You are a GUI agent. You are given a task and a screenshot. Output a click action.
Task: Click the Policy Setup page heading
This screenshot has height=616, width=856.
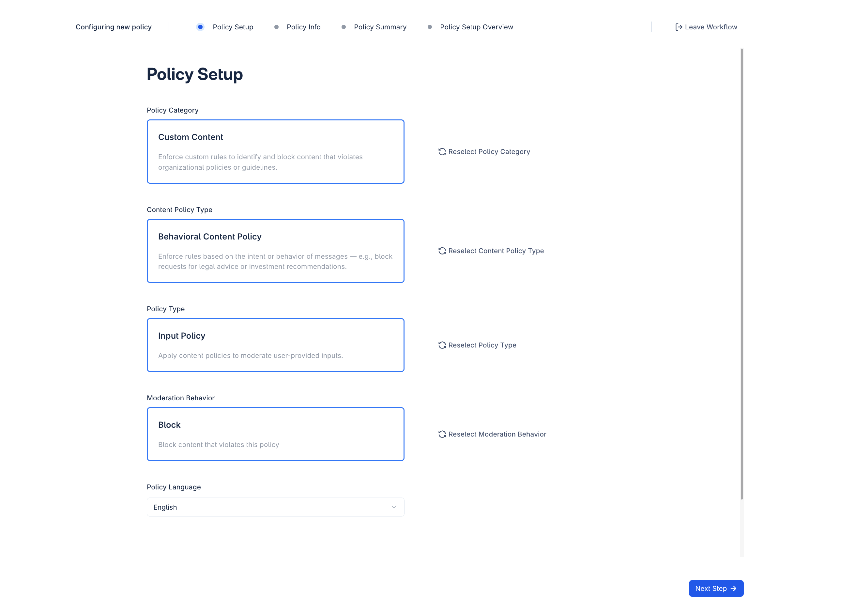tap(195, 74)
